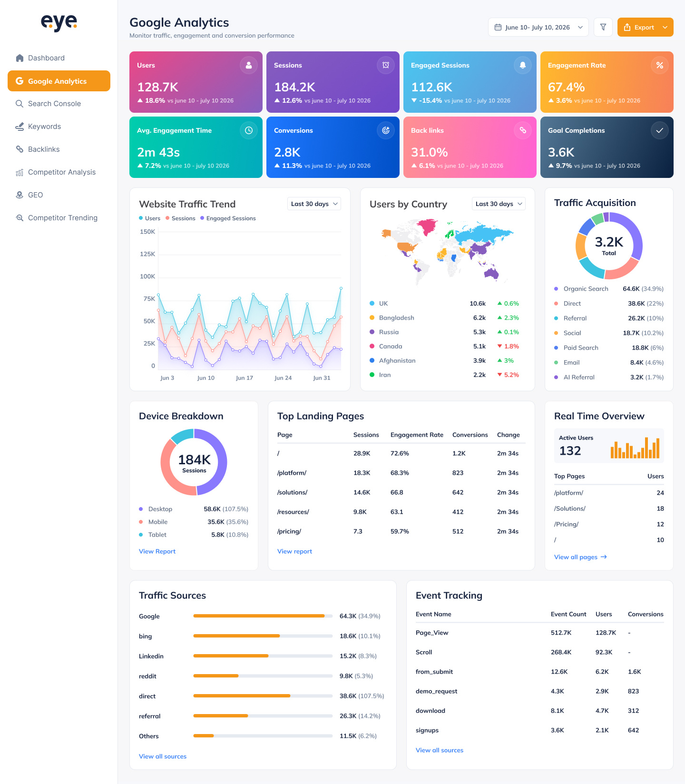This screenshot has width=685, height=784.
Task: Go to Search Console in the sidebar
Action: [59, 104]
